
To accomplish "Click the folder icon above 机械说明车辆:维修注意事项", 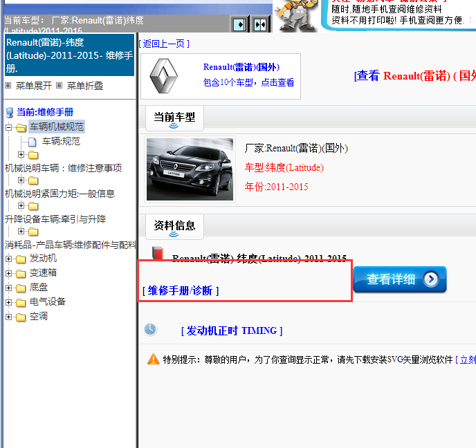I will pos(33,155).
